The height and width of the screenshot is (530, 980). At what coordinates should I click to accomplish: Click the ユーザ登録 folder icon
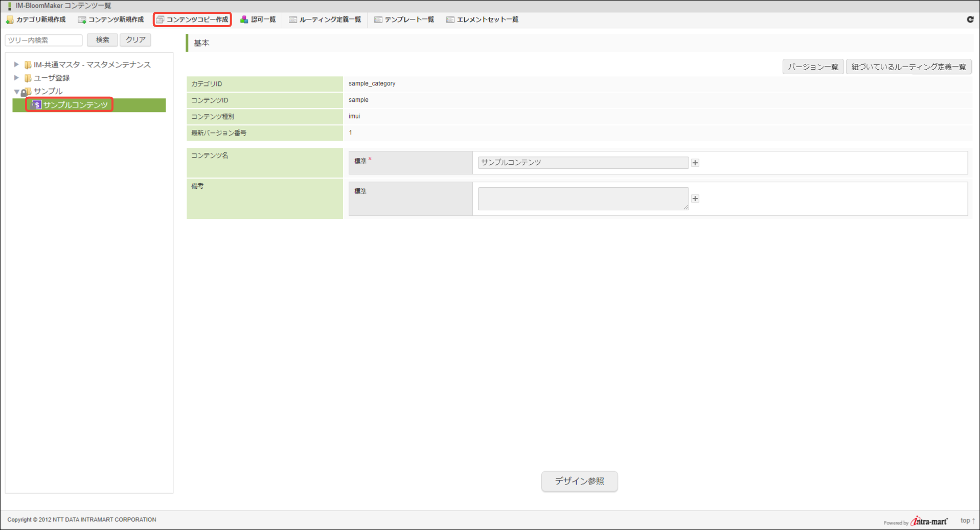pyautogui.click(x=28, y=78)
